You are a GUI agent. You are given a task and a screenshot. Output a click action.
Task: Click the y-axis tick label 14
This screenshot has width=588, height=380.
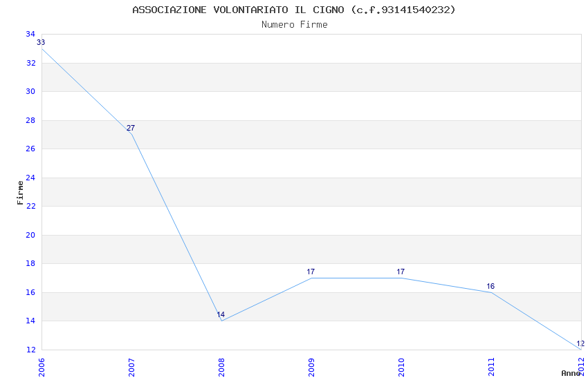(30, 321)
